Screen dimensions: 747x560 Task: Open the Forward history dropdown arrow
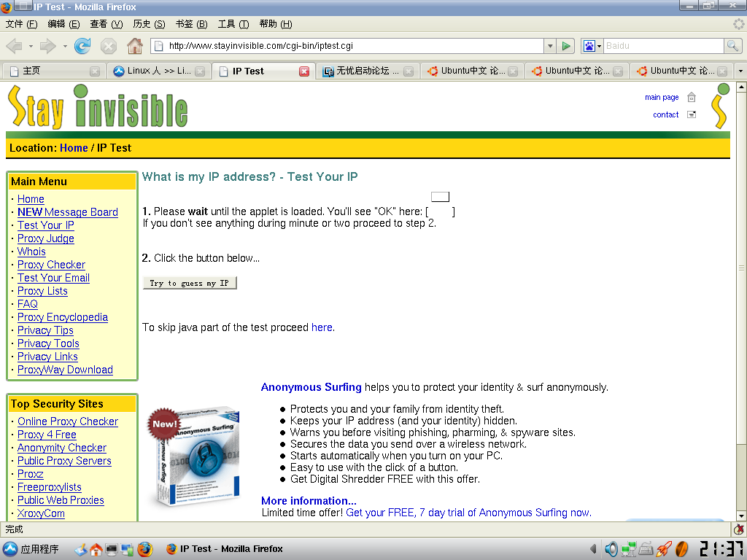point(65,46)
